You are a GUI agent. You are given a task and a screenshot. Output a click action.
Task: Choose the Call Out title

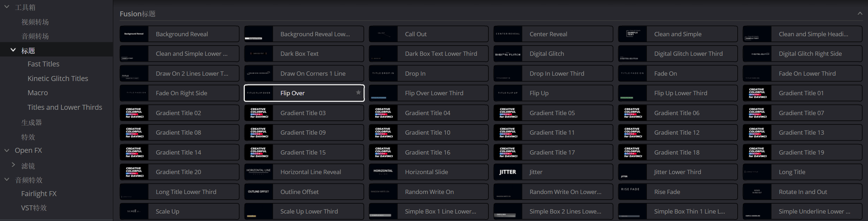point(416,34)
